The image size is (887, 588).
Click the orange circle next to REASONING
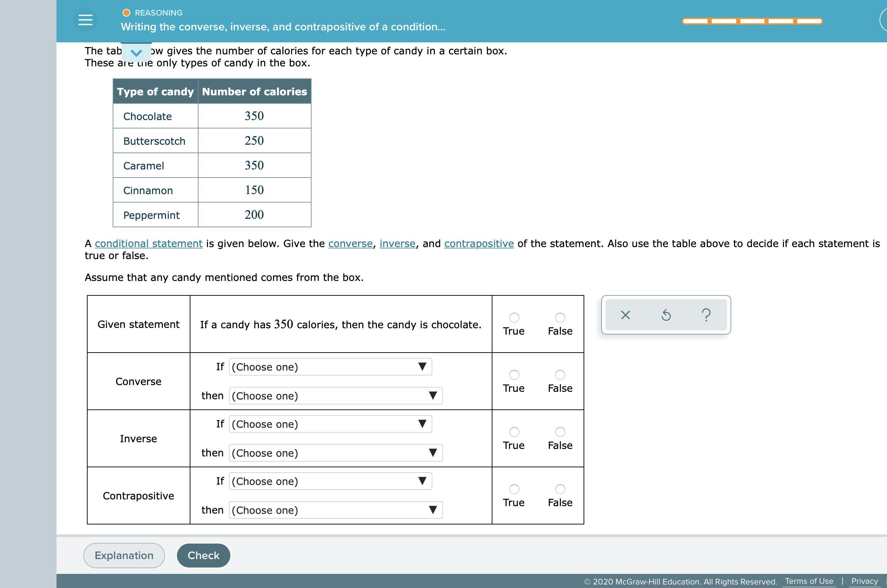tap(126, 13)
